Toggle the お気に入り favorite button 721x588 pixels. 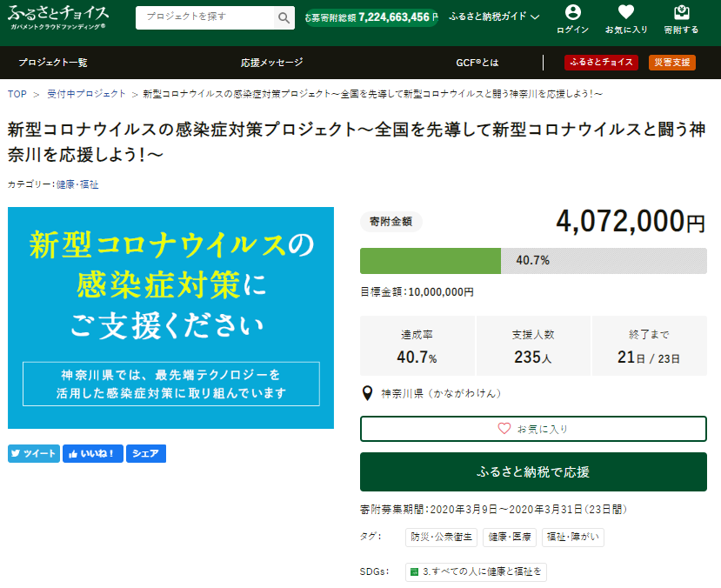pyautogui.click(x=533, y=429)
